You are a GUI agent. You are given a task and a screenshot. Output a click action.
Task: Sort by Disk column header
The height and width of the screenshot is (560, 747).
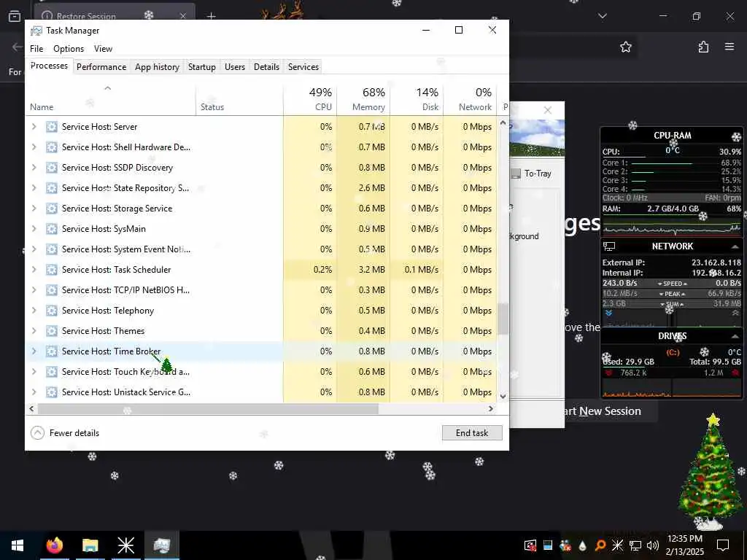coord(417,99)
